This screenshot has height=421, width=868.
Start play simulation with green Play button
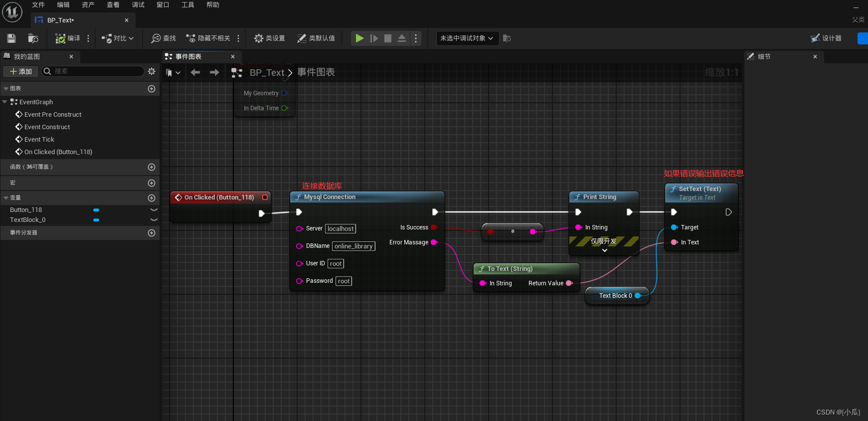(359, 38)
